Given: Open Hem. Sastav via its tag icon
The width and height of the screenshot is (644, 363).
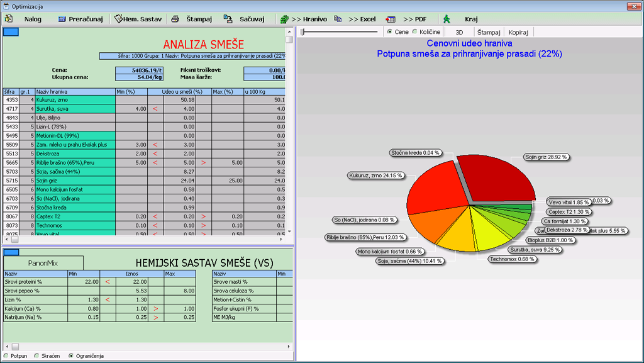Looking at the screenshot, I should (118, 19).
